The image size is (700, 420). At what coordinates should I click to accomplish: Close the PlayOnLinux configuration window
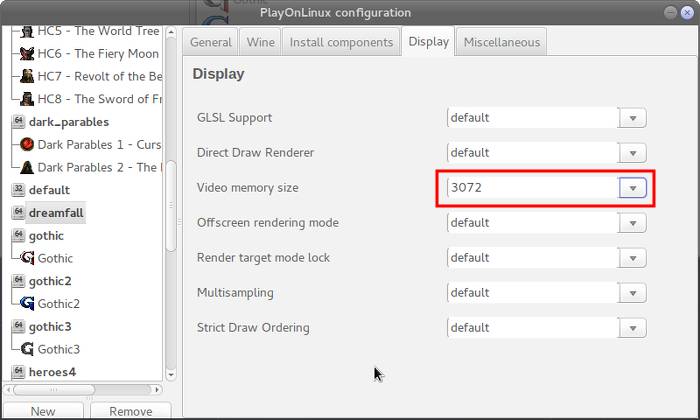click(687, 12)
